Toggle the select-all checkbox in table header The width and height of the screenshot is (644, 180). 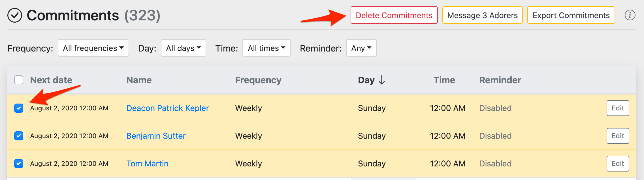(x=19, y=80)
